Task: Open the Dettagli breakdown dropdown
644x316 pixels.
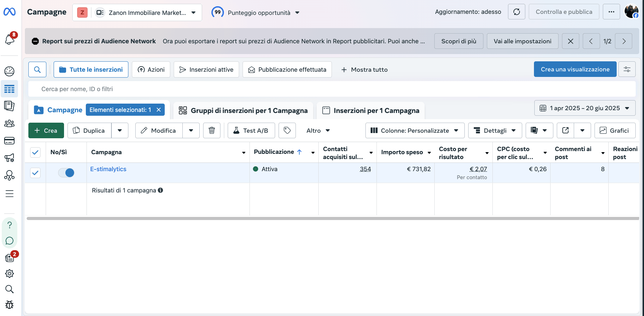Action: (x=495, y=131)
